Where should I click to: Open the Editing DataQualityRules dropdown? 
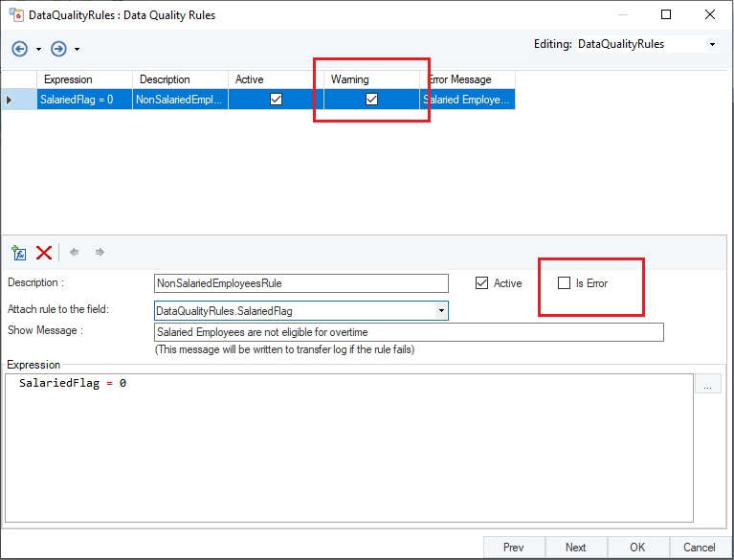tap(711, 44)
